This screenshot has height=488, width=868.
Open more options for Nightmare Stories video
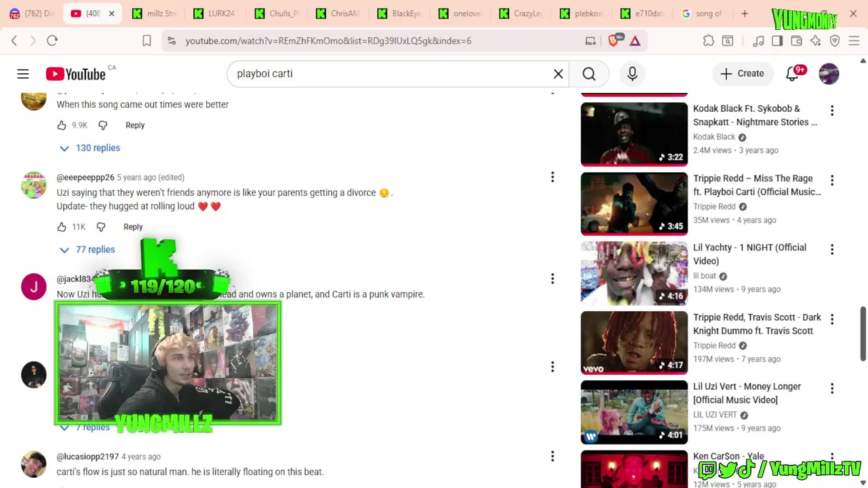click(832, 110)
